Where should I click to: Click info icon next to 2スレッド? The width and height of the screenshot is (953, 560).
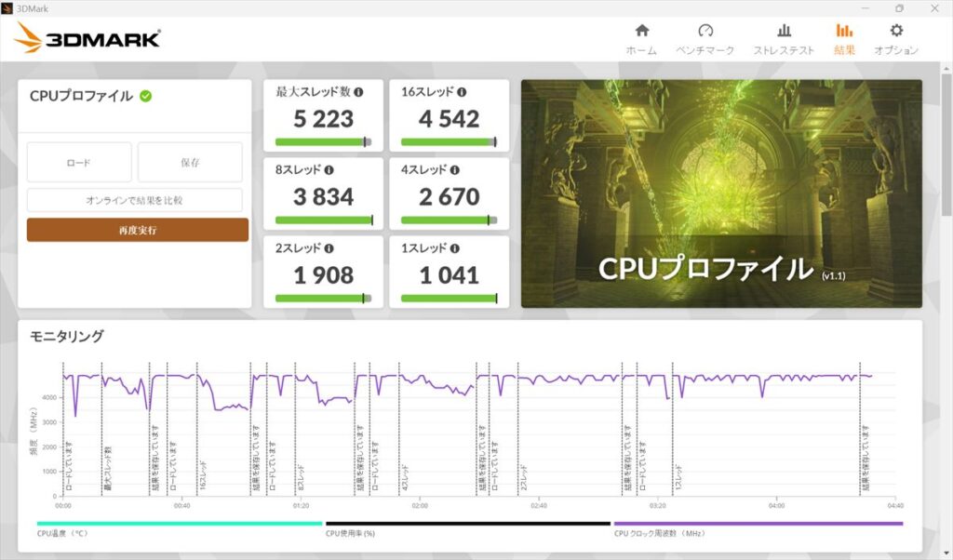[x=329, y=248]
